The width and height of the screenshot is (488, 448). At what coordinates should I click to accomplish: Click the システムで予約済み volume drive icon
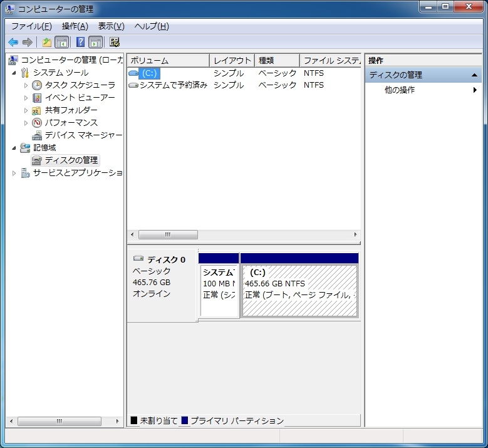[133, 85]
